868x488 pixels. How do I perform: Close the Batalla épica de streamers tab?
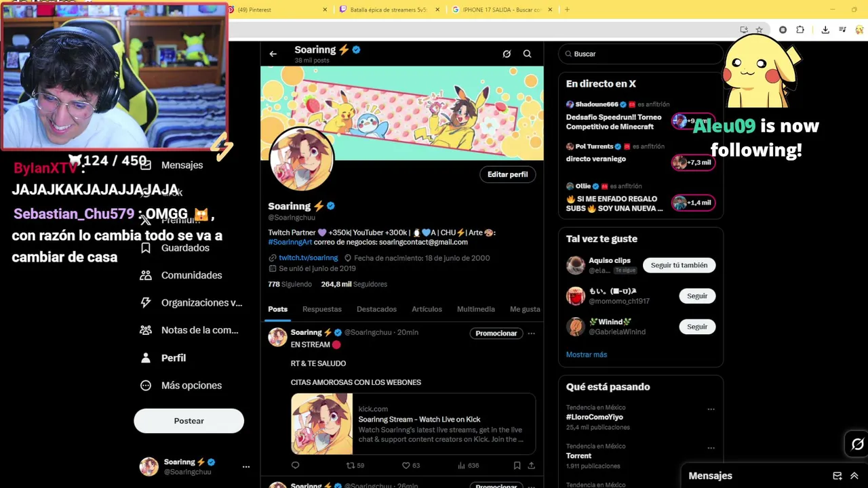[x=437, y=9]
